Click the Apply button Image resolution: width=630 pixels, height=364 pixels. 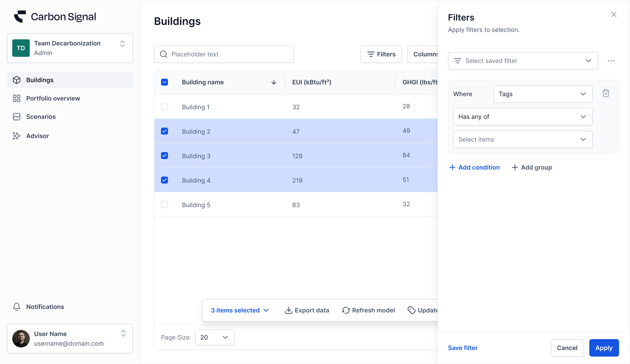pyautogui.click(x=604, y=348)
